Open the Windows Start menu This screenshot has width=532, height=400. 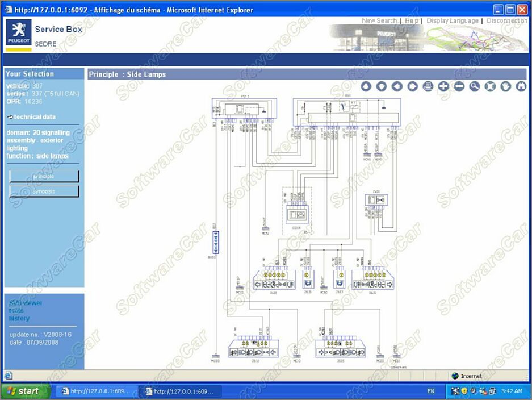23,391
